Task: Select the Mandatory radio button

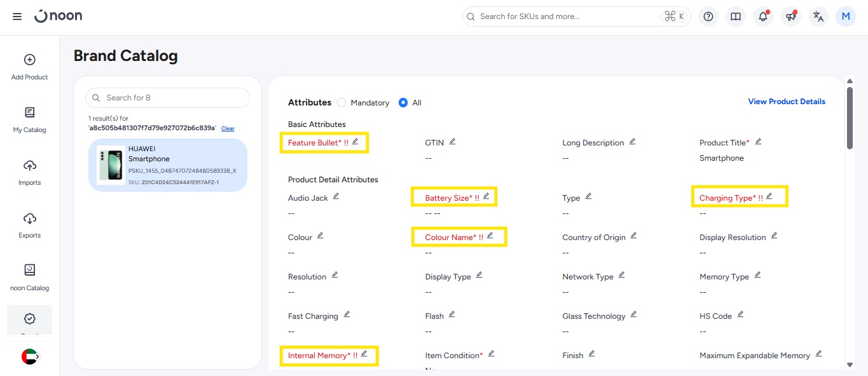Action: point(341,103)
